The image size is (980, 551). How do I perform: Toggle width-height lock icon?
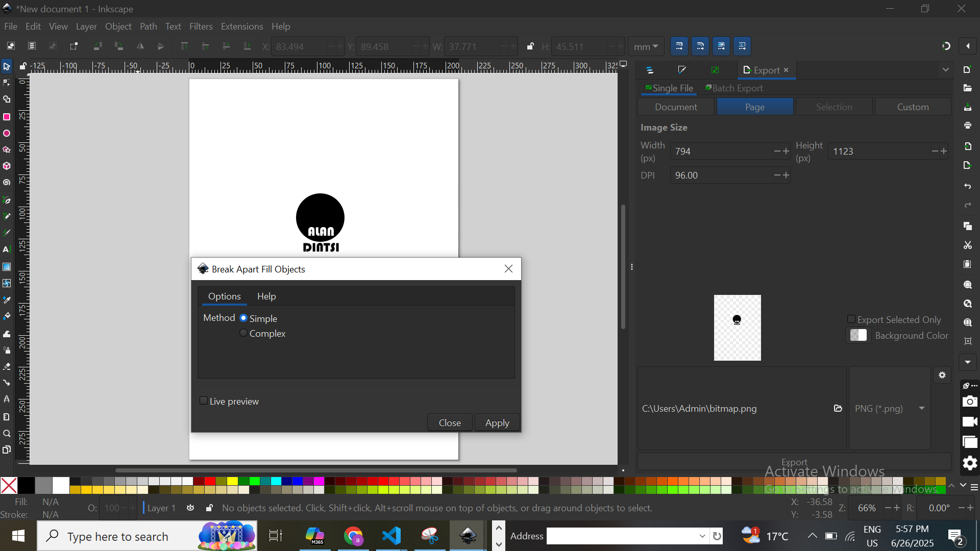(530, 46)
